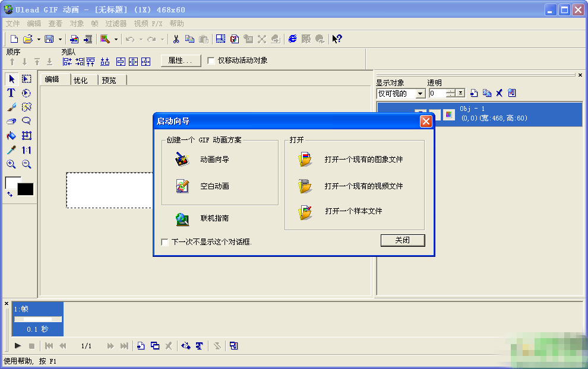
Task: Click 打开一个现有的视频文件 option
Action: [x=363, y=186]
